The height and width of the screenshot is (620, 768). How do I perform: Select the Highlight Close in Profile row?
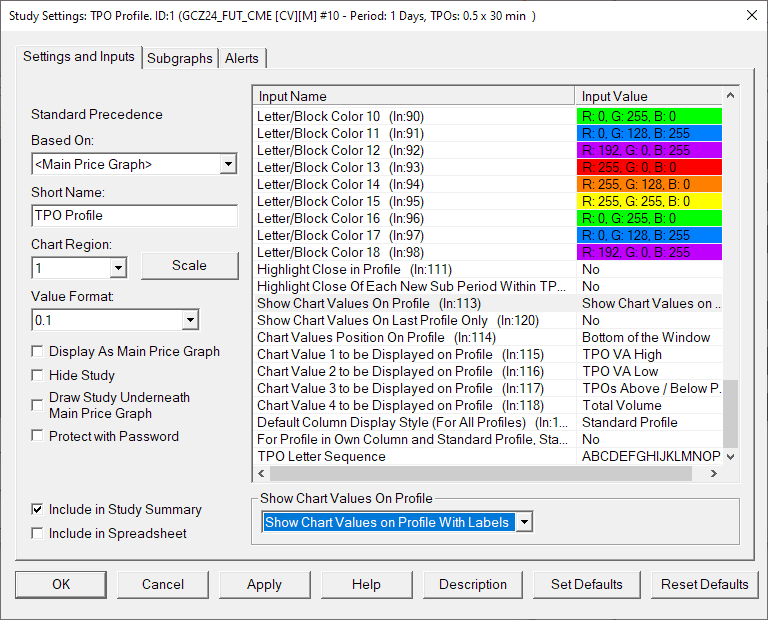488,269
